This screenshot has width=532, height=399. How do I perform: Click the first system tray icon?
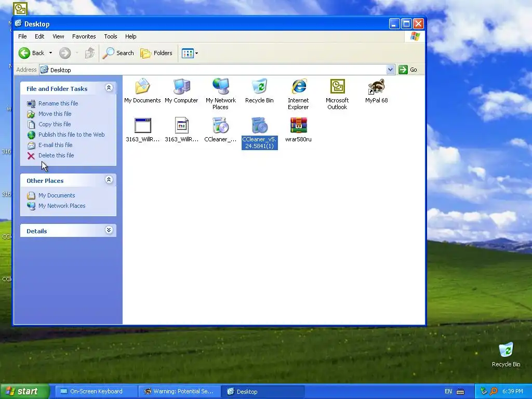484,392
